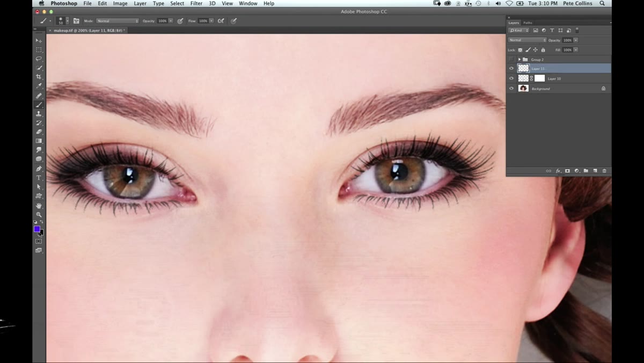Image resolution: width=644 pixels, height=363 pixels.
Task: Create a new layer
Action: point(595,171)
